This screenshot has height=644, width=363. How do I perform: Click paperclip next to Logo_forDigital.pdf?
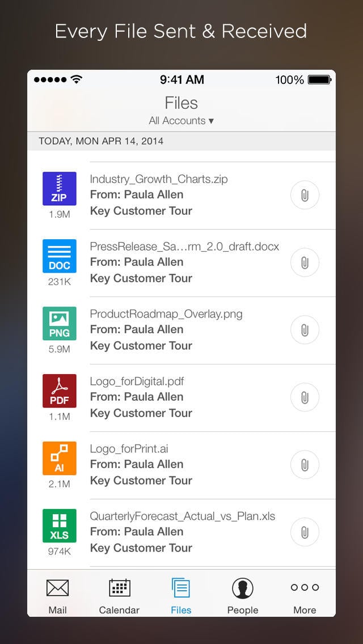click(305, 398)
